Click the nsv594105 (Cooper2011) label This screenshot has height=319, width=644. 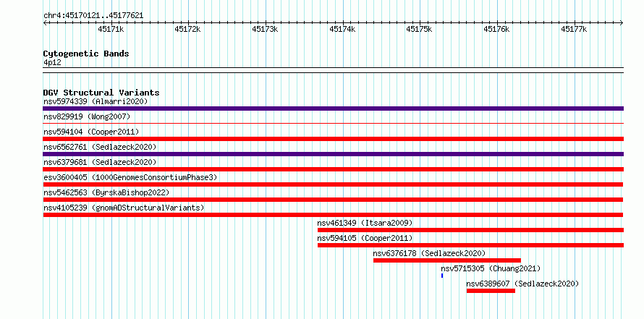365,238
